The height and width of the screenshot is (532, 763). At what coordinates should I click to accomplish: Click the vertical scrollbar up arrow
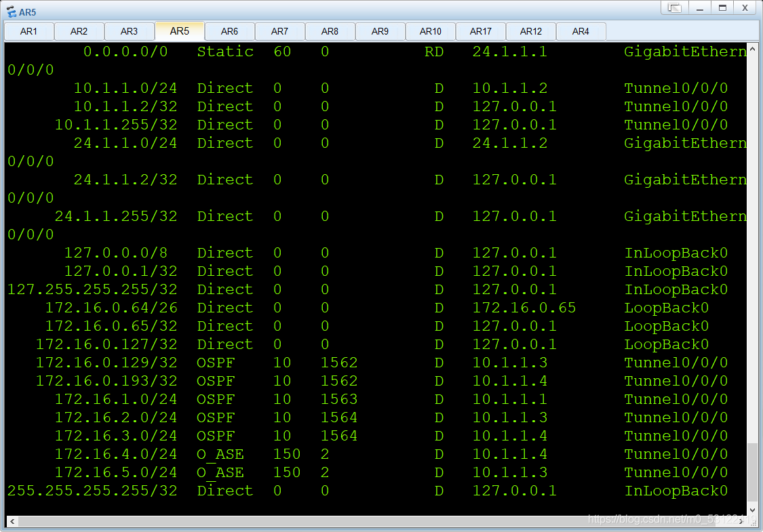pos(752,49)
